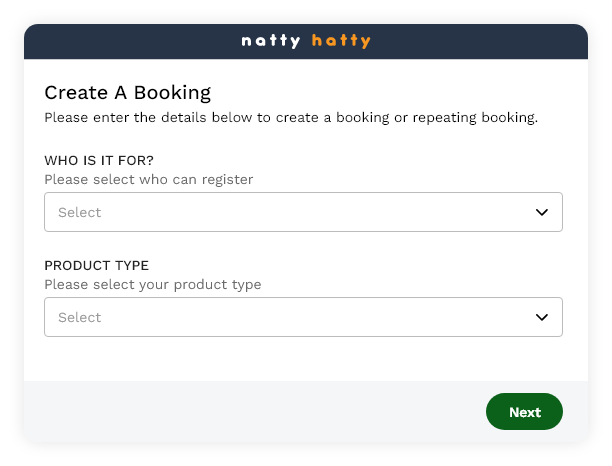Click the orange 'hatty' word in header

click(341, 41)
